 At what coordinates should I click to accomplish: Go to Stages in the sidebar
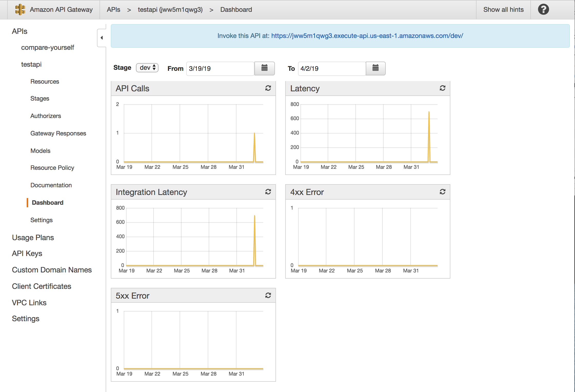(40, 99)
